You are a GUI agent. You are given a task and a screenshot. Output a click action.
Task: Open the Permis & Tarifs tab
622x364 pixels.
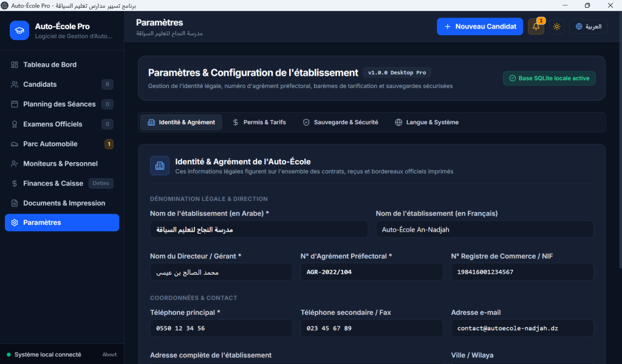coord(259,123)
